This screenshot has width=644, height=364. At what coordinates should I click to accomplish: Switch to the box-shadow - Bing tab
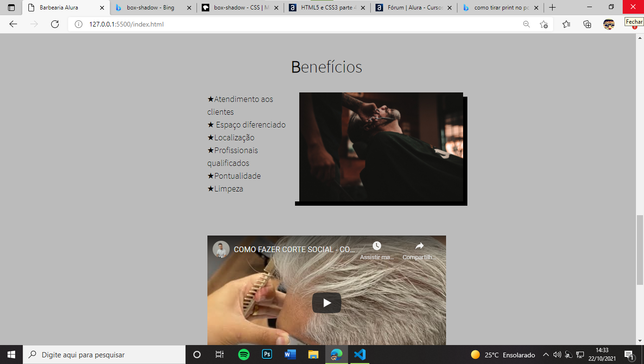tap(153, 8)
